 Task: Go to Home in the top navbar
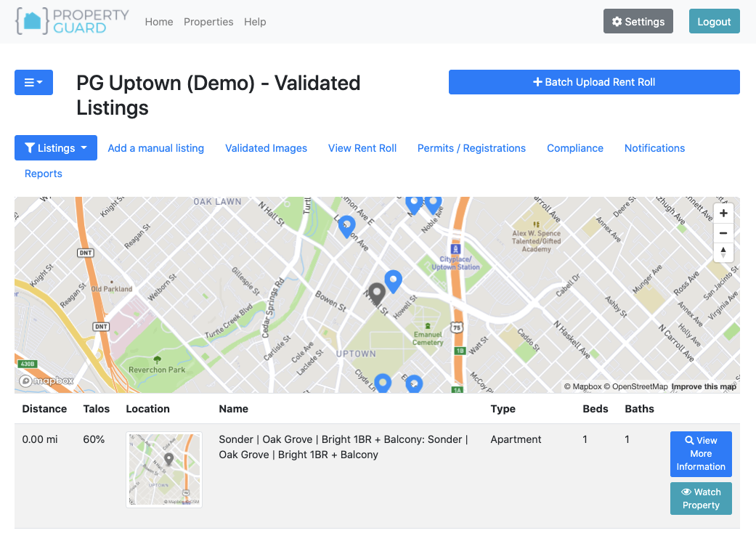pos(158,22)
